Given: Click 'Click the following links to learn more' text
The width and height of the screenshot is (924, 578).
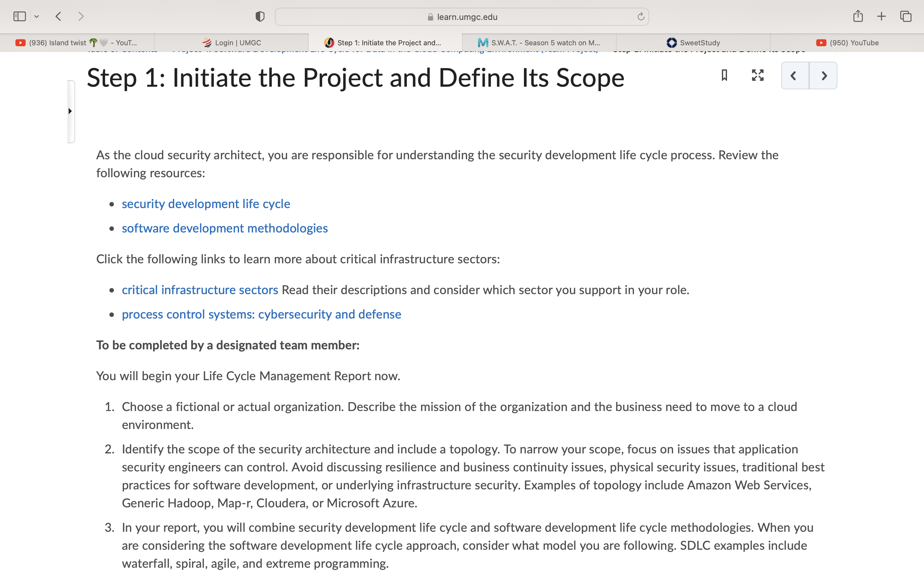Looking at the screenshot, I should 298,259.
